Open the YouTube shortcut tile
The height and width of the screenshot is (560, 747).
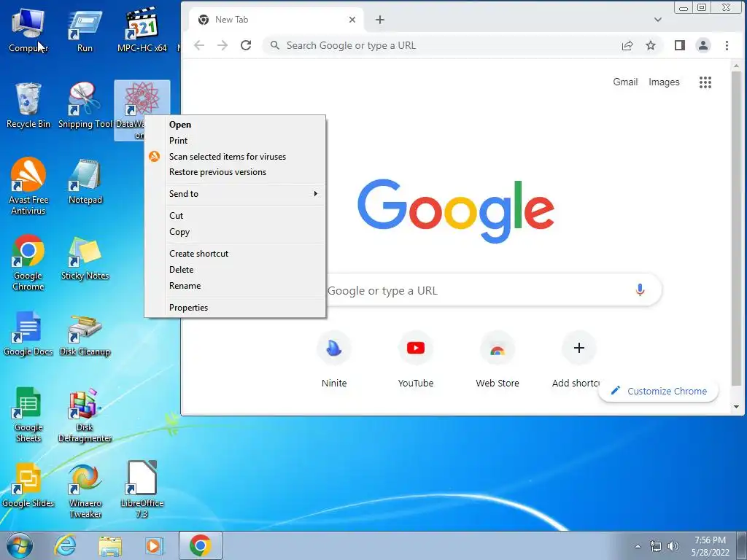[415, 360]
